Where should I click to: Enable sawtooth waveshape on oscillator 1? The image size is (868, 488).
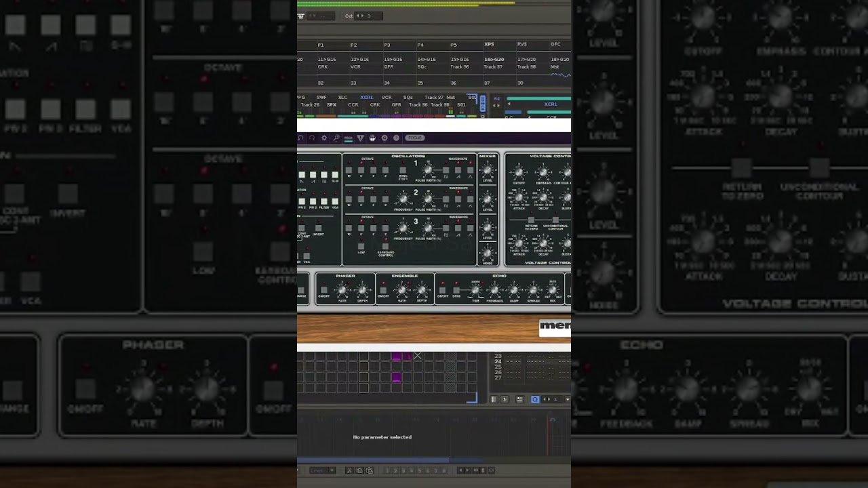[458, 170]
